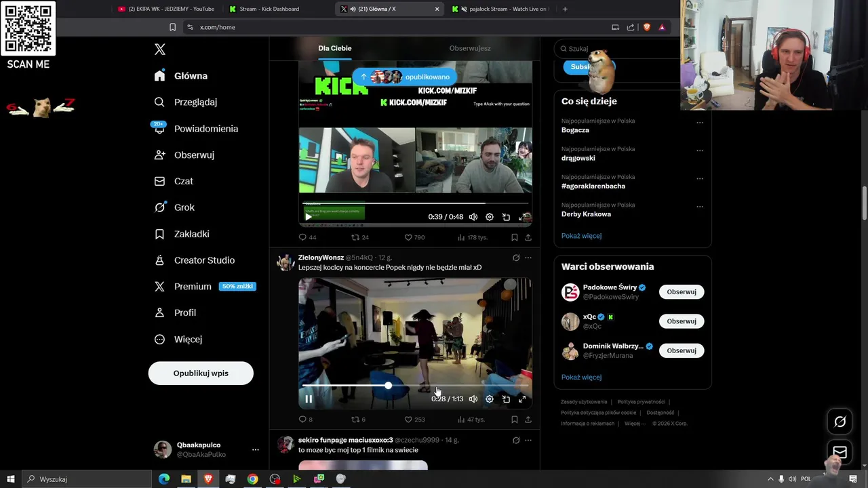Screen dimensions: 868x488
Task: Open more options for Bogacza trend
Action: [x=700, y=123]
